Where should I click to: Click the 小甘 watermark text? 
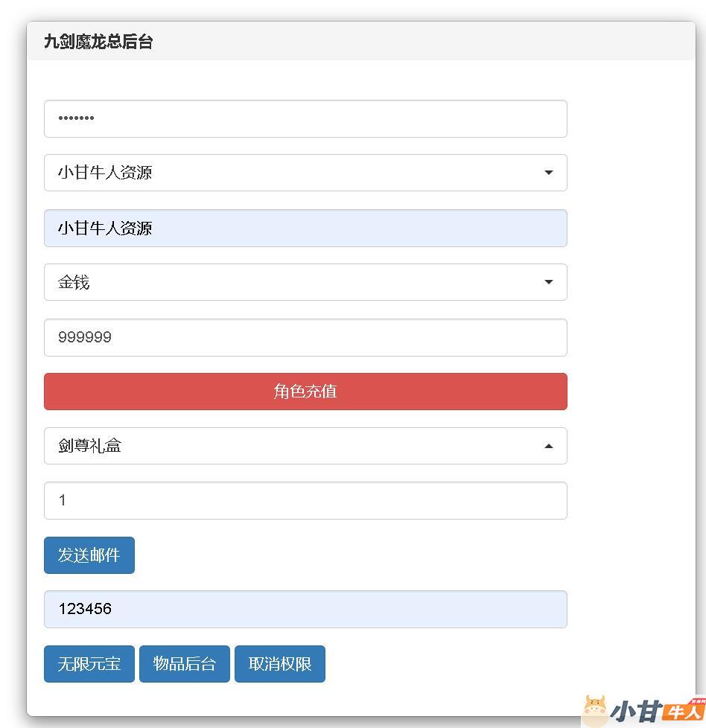[x=635, y=712]
